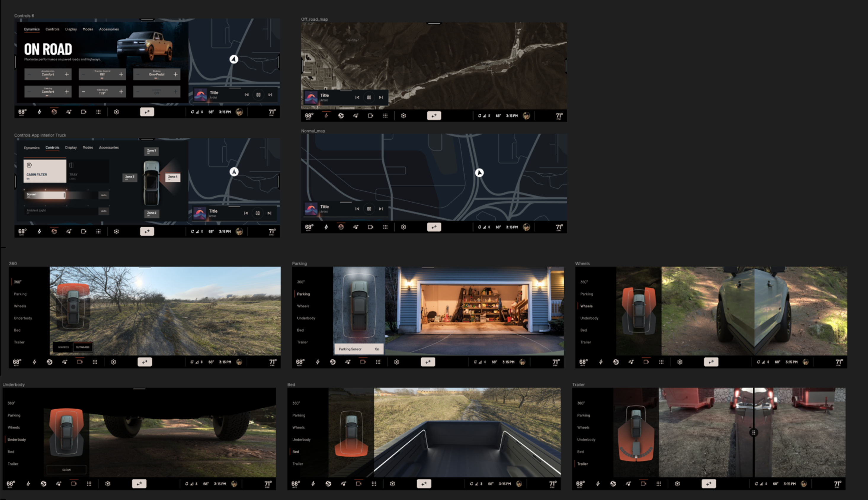The height and width of the screenshot is (500, 868).
Task: Switch 360 view to Inwards
Action: click(x=63, y=347)
